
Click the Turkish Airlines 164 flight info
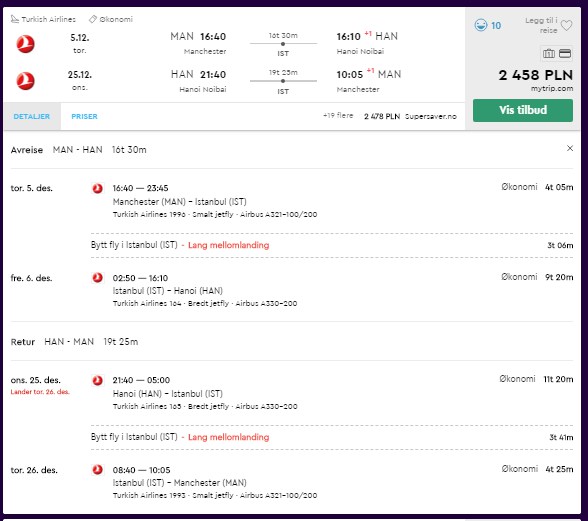click(205, 303)
